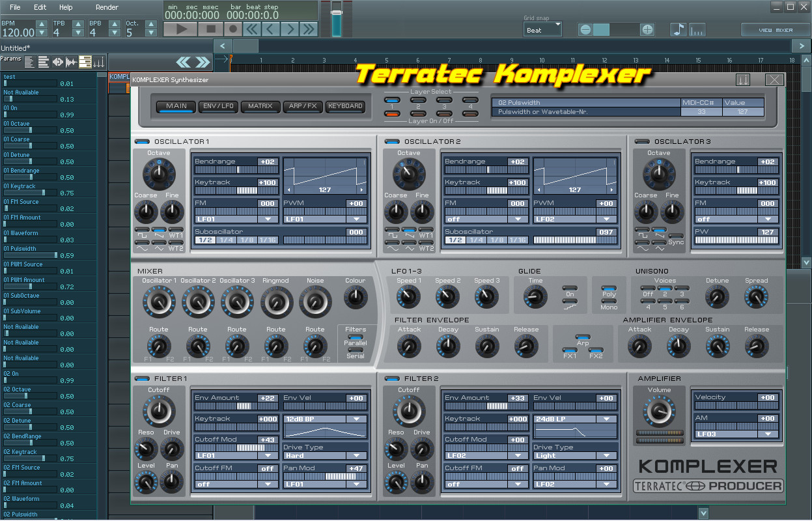Open the Render menu
812x521 pixels.
coord(107,7)
